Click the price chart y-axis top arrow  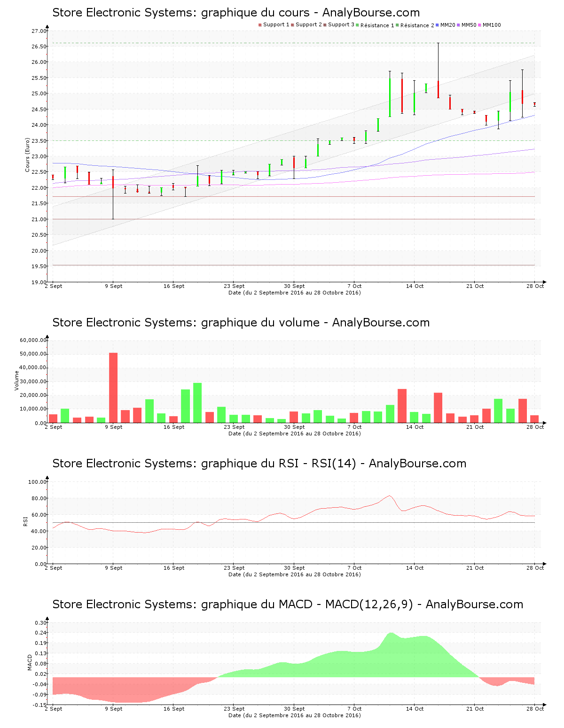click(x=47, y=27)
